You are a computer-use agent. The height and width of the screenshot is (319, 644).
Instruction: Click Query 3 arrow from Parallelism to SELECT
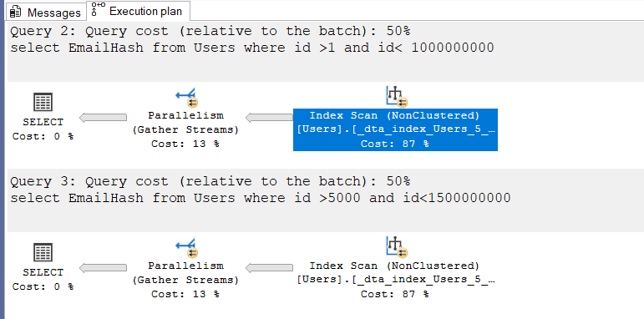coord(103,268)
